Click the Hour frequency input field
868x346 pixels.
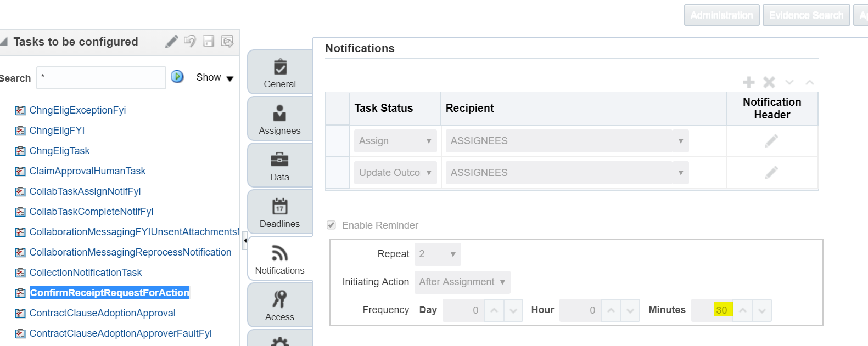coord(580,310)
